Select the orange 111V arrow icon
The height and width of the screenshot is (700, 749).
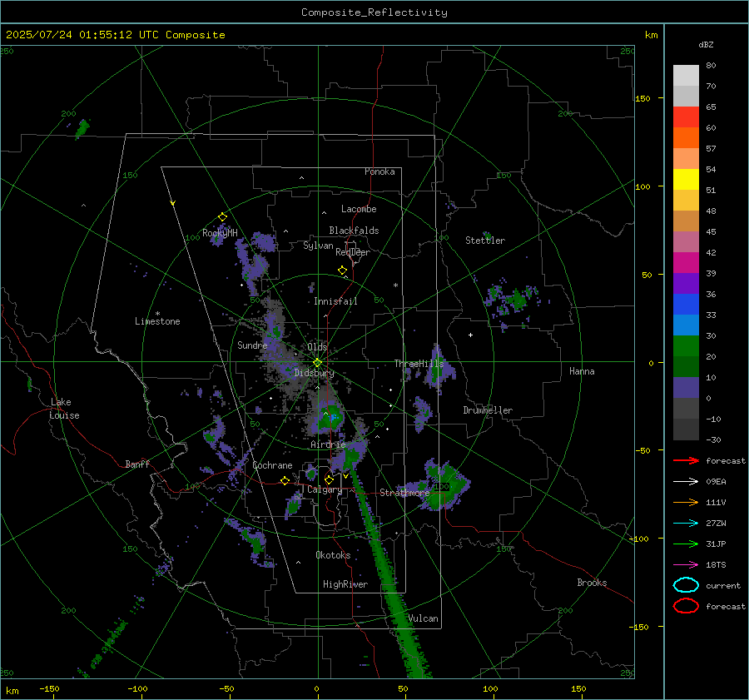point(686,502)
